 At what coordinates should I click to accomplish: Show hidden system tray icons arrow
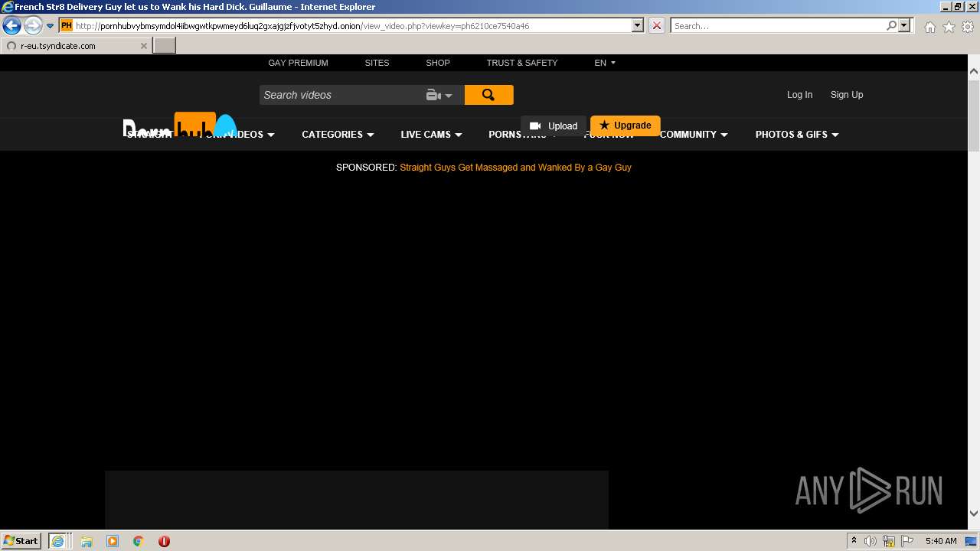coord(854,541)
